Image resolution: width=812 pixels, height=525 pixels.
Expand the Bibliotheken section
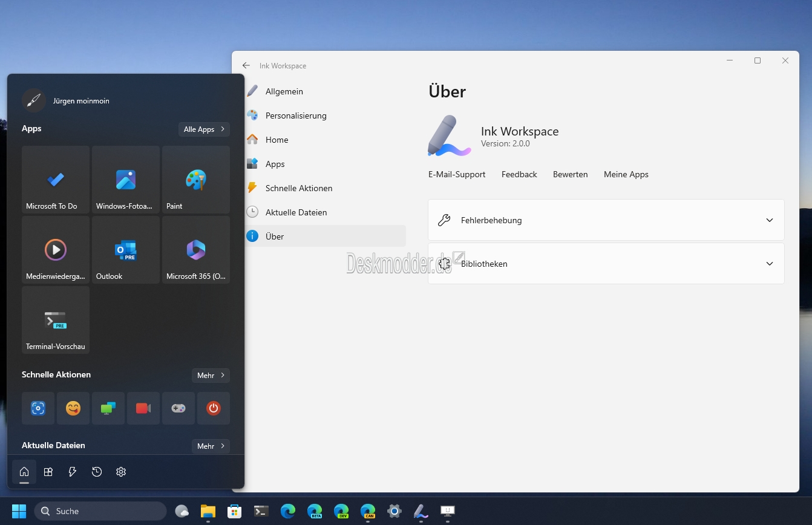606,264
